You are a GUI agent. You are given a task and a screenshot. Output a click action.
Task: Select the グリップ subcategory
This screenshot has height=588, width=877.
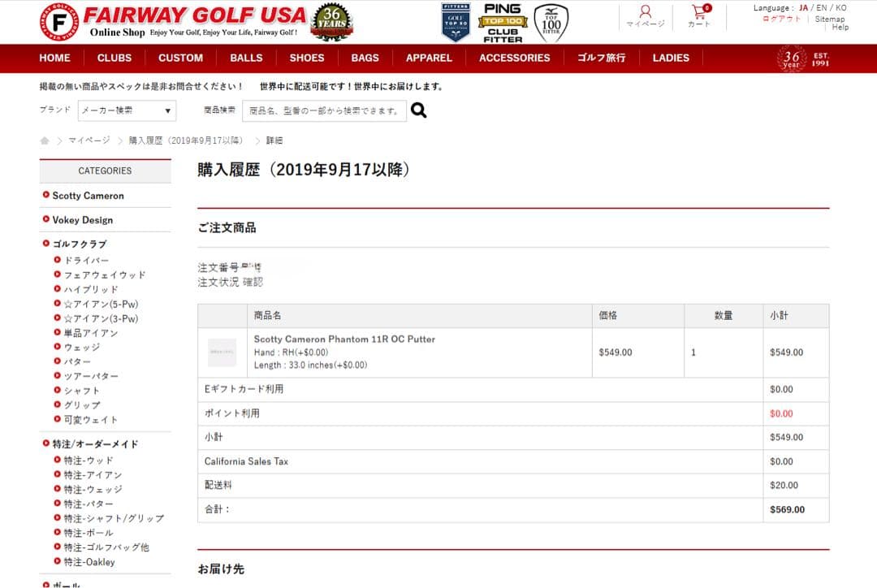(x=82, y=405)
